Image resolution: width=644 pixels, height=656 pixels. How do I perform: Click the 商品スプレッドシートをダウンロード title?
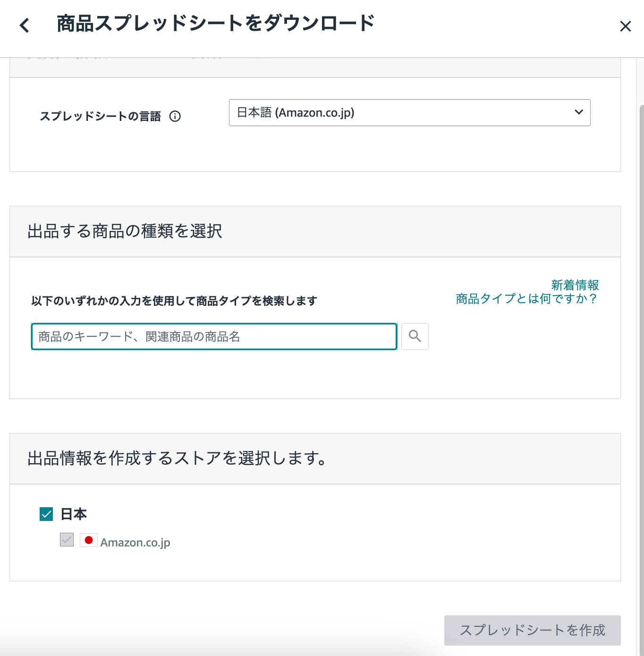click(215, 24)
